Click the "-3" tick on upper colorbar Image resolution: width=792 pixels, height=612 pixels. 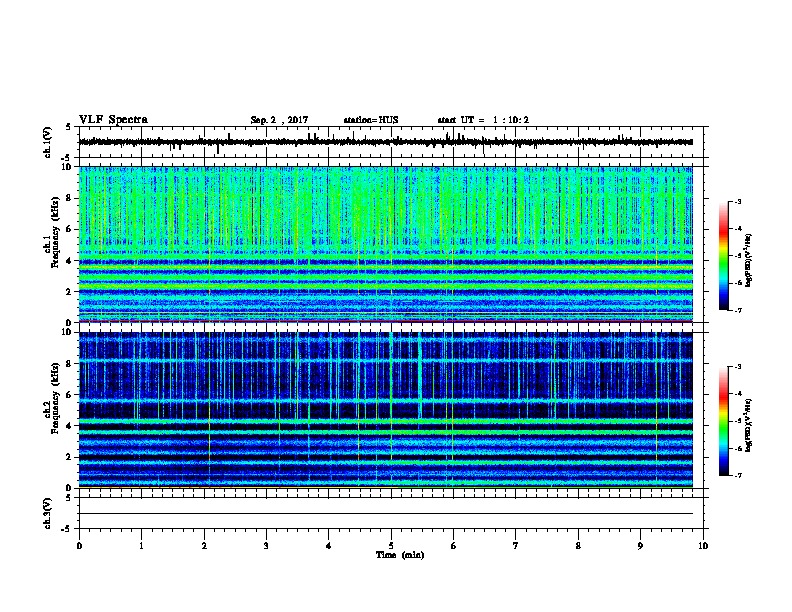pos(738,201)
